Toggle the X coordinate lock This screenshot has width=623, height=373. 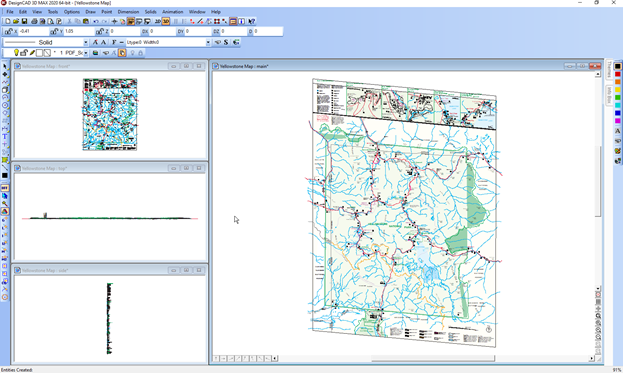pos(9,31)
